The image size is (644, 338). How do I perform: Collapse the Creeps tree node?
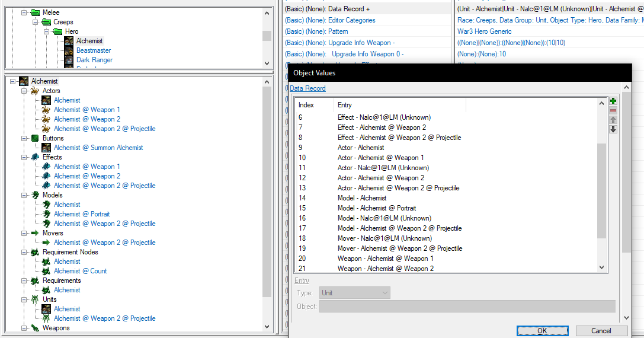(36, 22)
